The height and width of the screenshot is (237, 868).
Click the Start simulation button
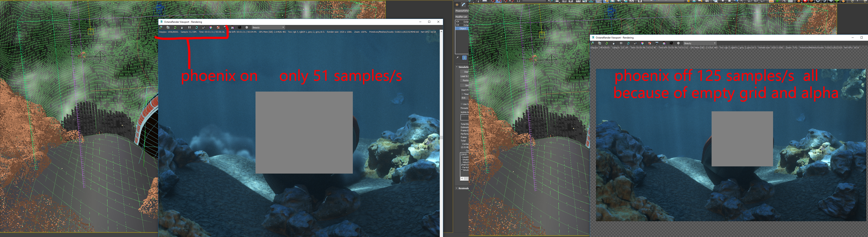click(x=465, y=72)
